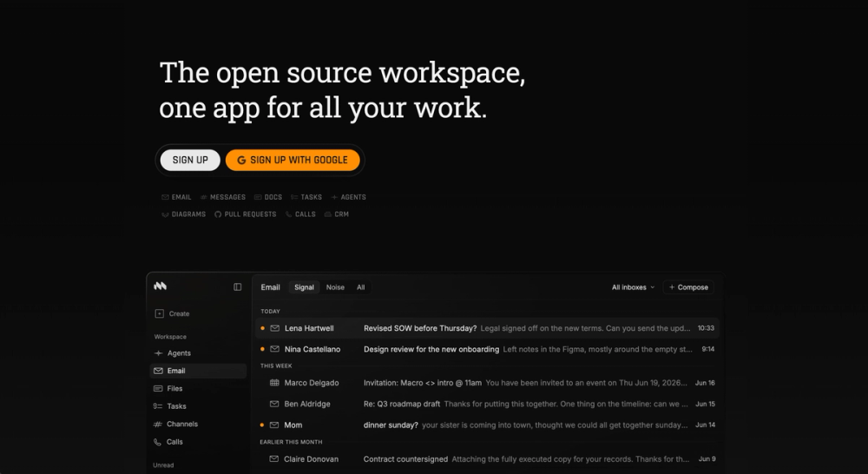
Task: Click the Compose button
Action: (x=688, y=287)
